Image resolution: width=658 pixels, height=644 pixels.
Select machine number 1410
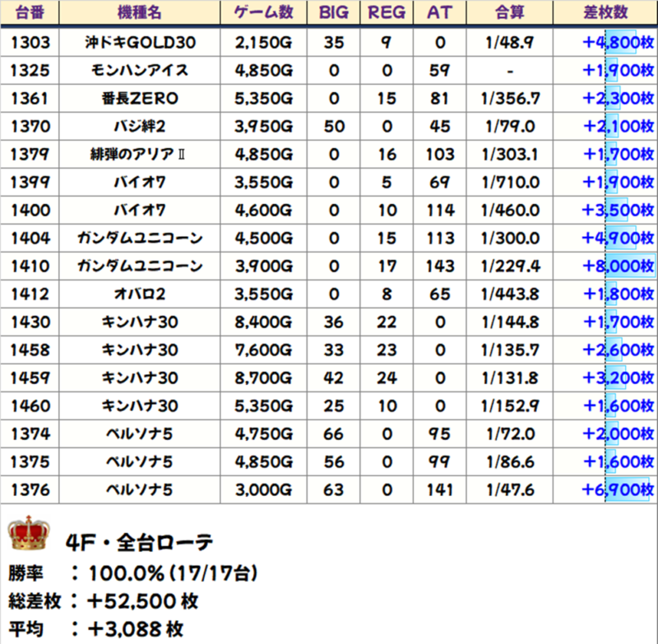click(x=30, y=266)
